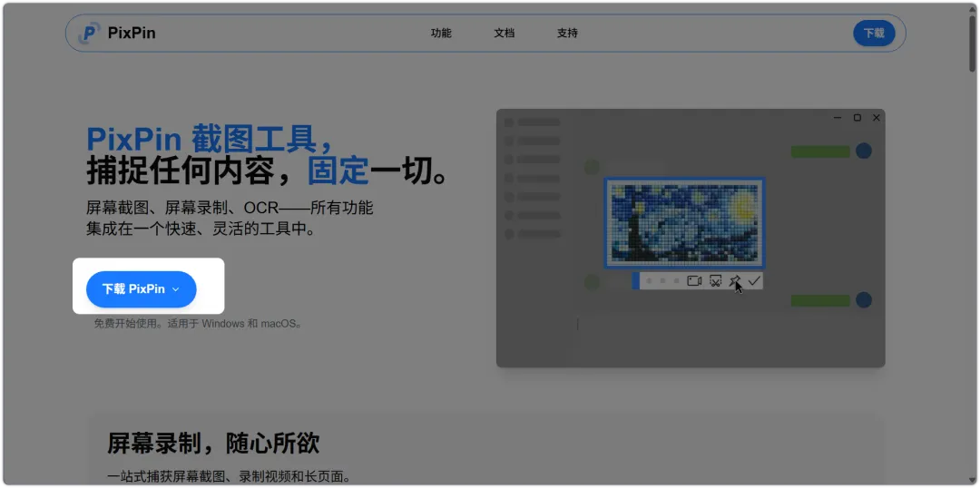Open the 功能 menu item
This screenshot has width=980, height=488.
[441, 34]
